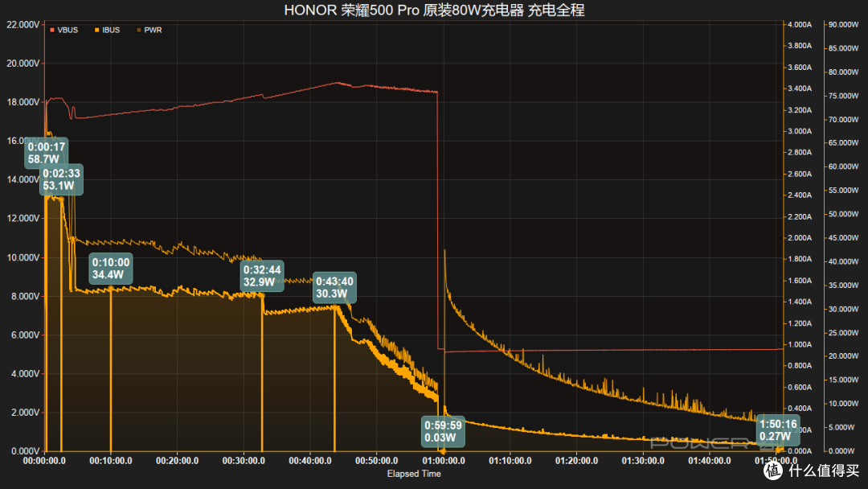Toggle the IBUS legend series

[108, 30]
